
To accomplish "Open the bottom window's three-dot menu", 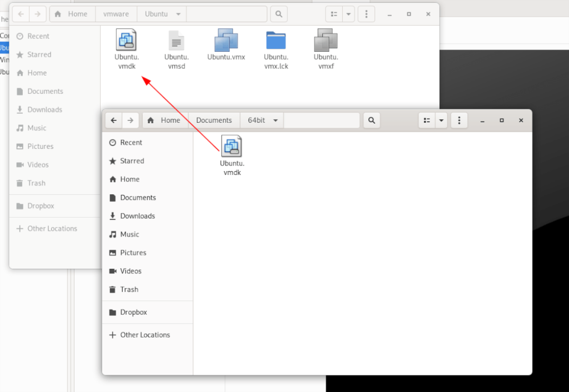I will [459, 120].
